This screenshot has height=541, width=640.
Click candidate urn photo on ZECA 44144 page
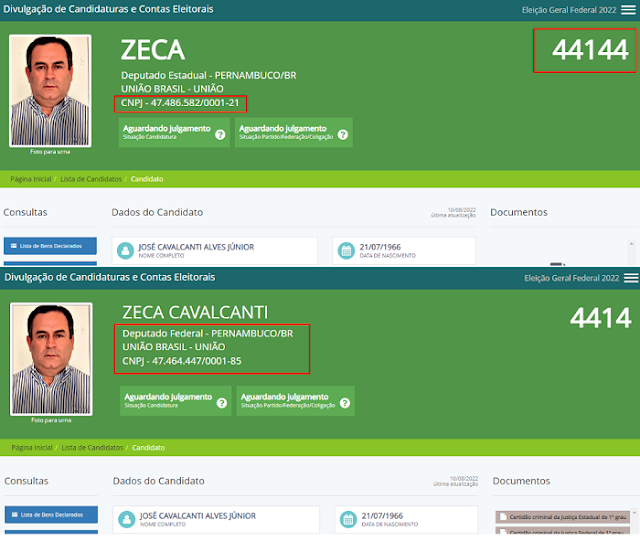pyautogui.click(x=50, y=91)
